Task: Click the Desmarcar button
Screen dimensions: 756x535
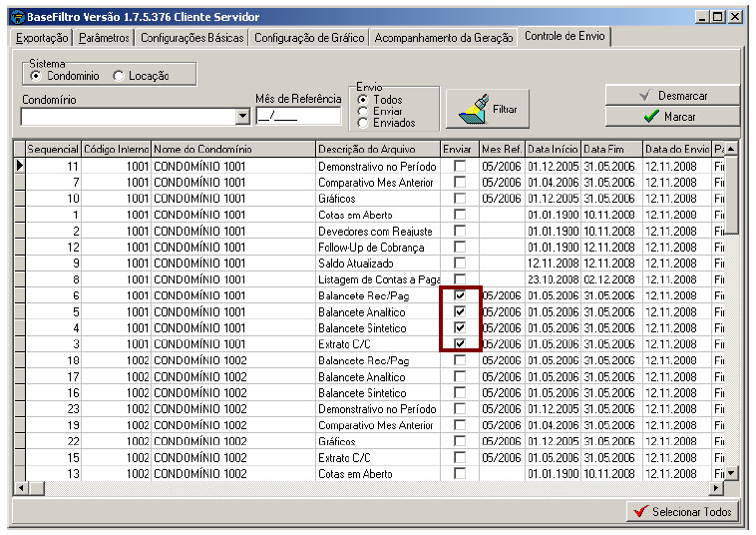Action: [671, 95]
